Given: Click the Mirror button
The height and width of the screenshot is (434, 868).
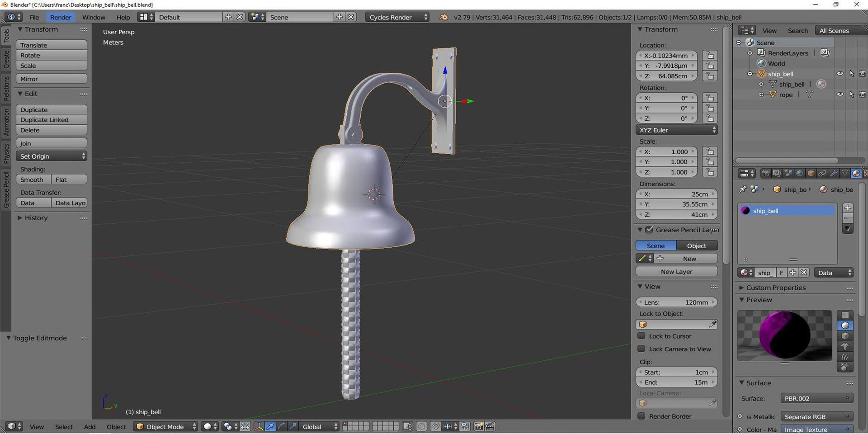Looking at the screenshot, I should (52, 79).
